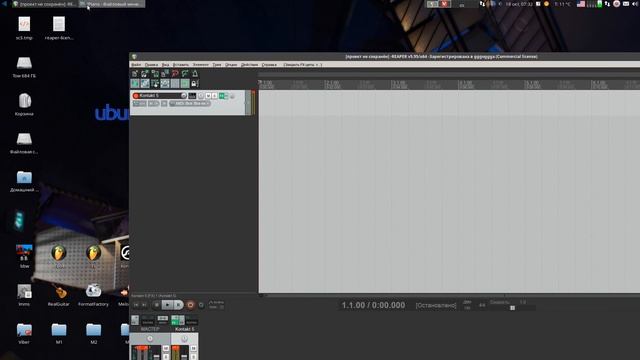Toggle grid lines toolbar icon
640x360 pixels.
(175, 84)
